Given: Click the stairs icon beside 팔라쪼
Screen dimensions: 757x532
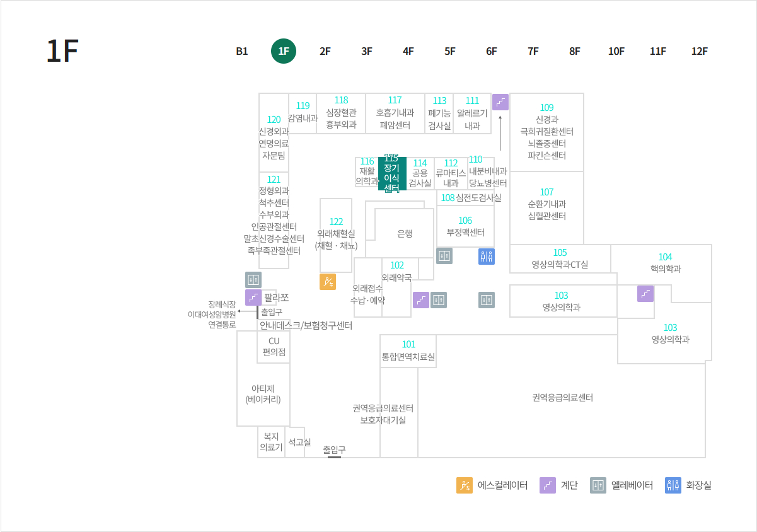Looking at the screenshot, I should (x=253, y=298).
